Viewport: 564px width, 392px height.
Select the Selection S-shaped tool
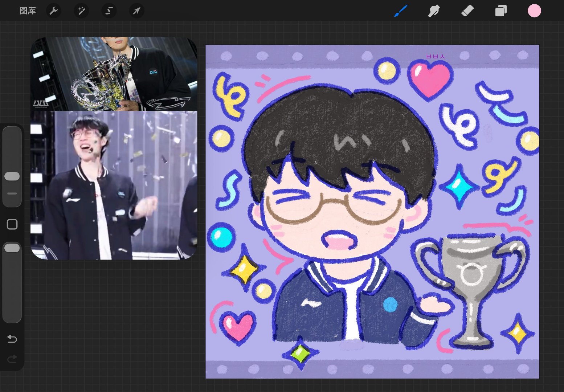109,11
